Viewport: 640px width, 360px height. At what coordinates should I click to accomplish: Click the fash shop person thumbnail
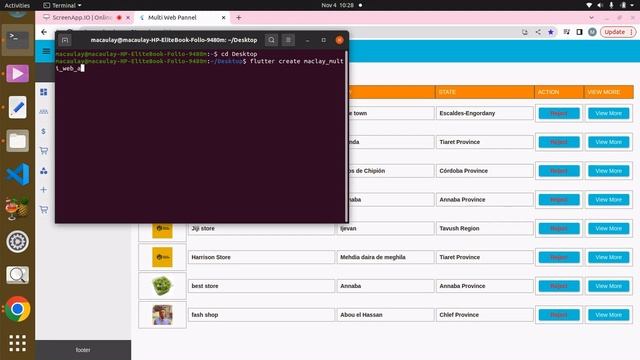click(x=162, y=315)
